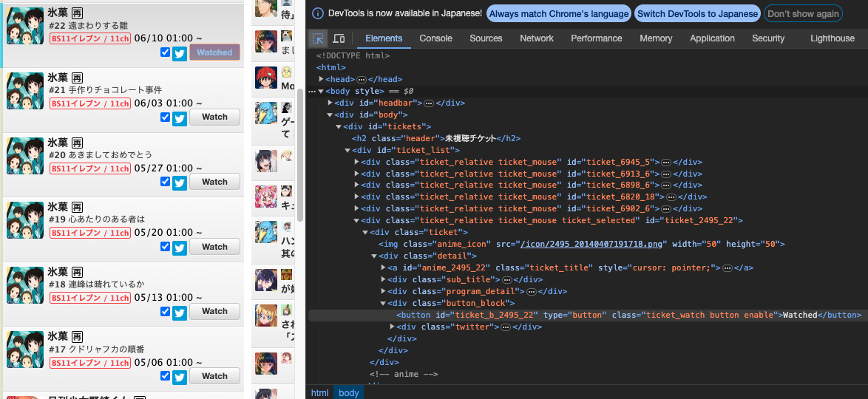Click the anime icon beside episode #19

[x=25, y=220]
